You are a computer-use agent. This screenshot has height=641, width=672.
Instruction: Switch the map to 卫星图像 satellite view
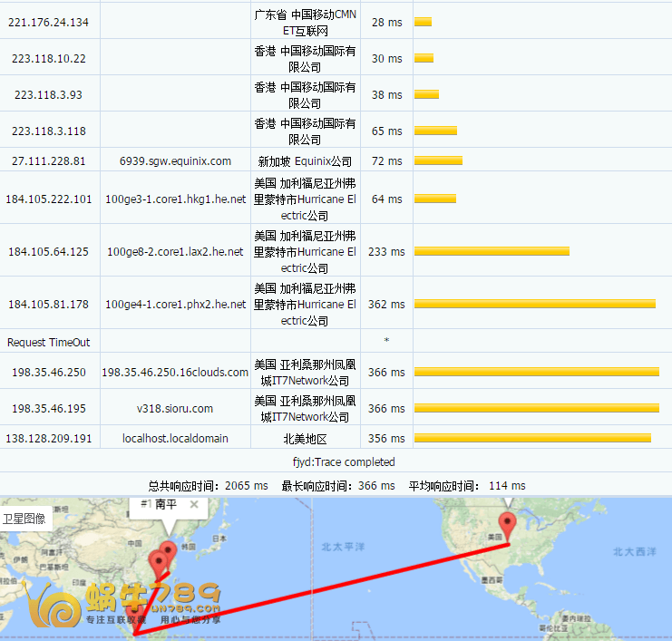click(24, 519)
